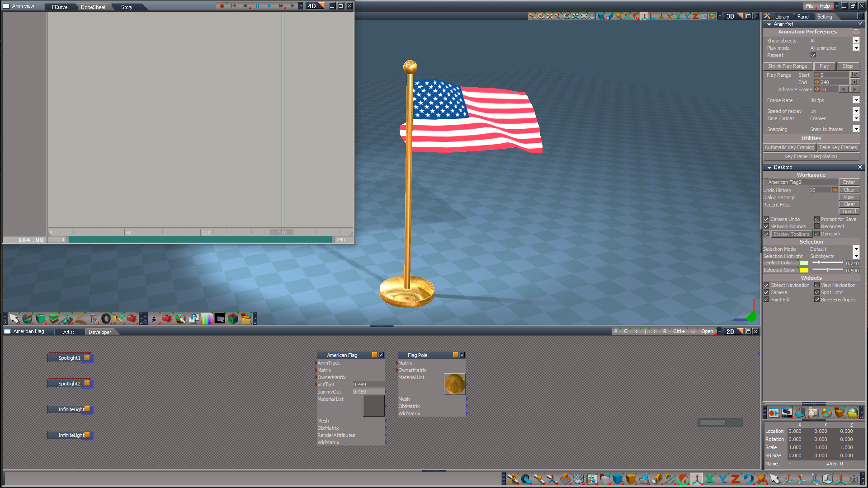This screenshot has height=488, width=868.
Task: Toggle the Dynapick checkbox
Action: click(x=817, y=234)
